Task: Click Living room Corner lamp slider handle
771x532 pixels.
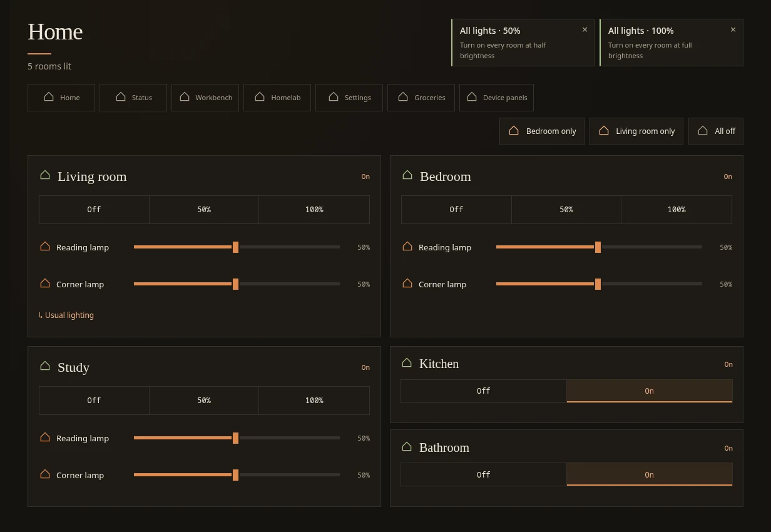Action: point(235,284)
